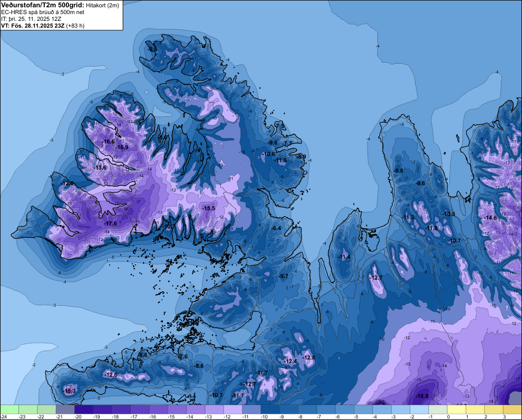The width and height of the screenshot is (522, 420).
Task: Select the -16.6 temperature label
Action: (108, 141)
